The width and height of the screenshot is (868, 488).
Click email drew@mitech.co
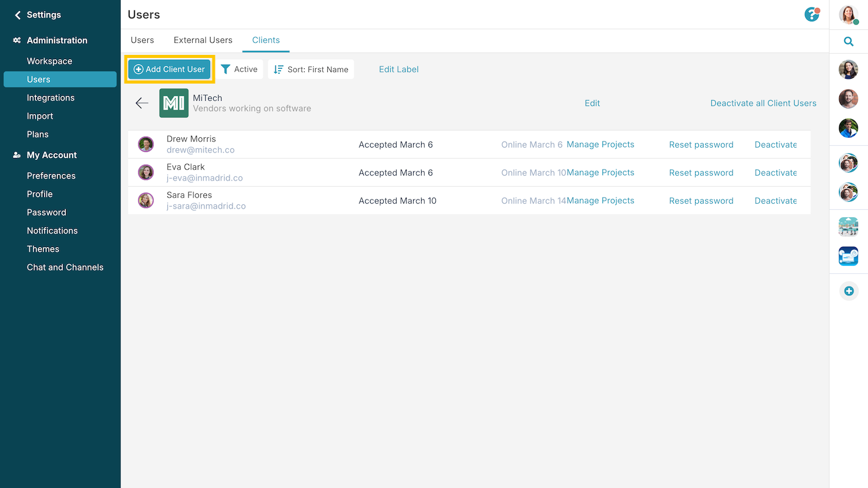(x=200, y=150)
